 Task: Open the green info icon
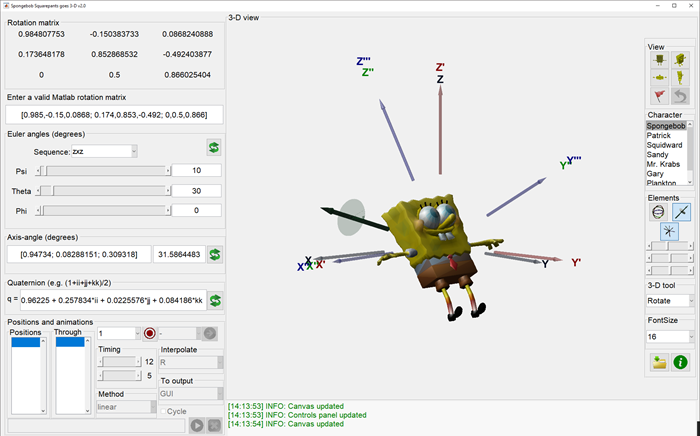(x=680, y=362)
